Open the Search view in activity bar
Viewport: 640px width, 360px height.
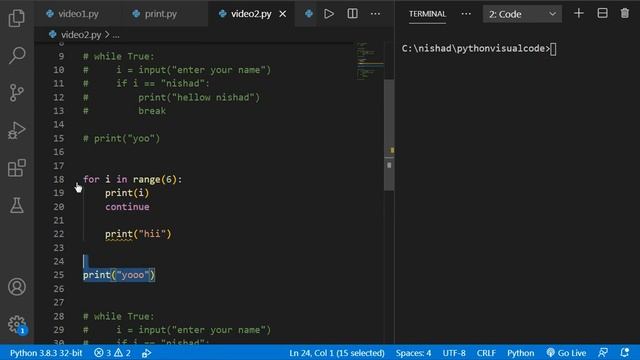click(x=17, y=55)
